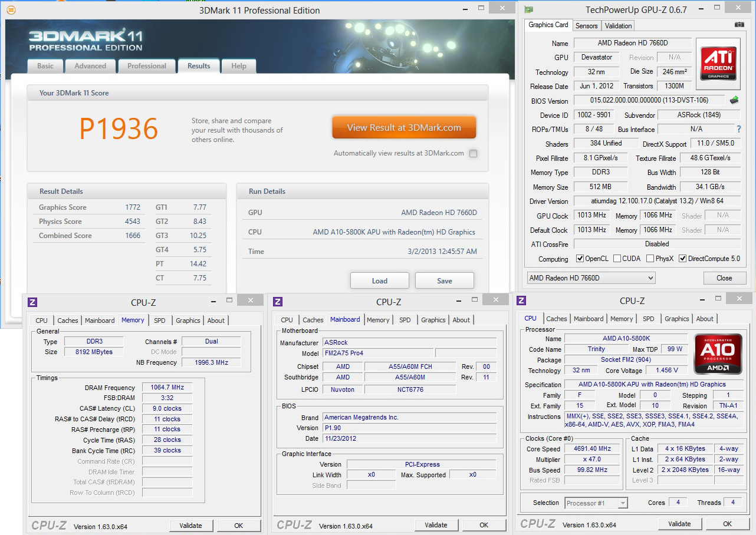756x535 pixels.
Task: Click the Close button in GPU-Z
Action: 724,278
